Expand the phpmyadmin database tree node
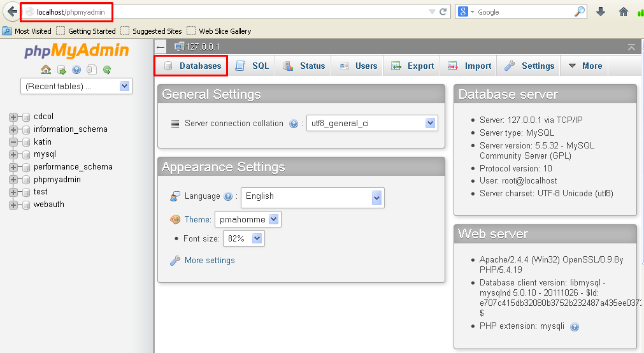 pos(13,180)
